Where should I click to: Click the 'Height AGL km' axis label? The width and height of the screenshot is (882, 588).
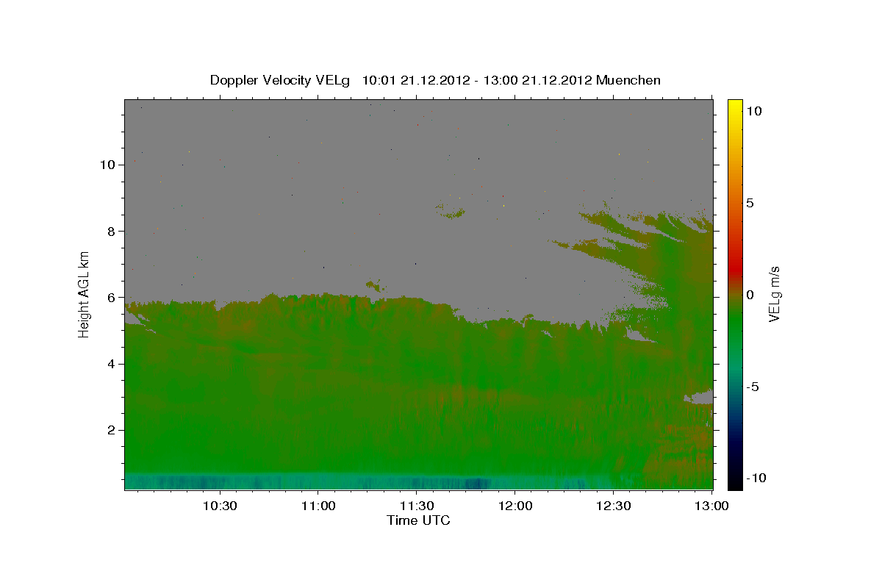tap(84, 294)
